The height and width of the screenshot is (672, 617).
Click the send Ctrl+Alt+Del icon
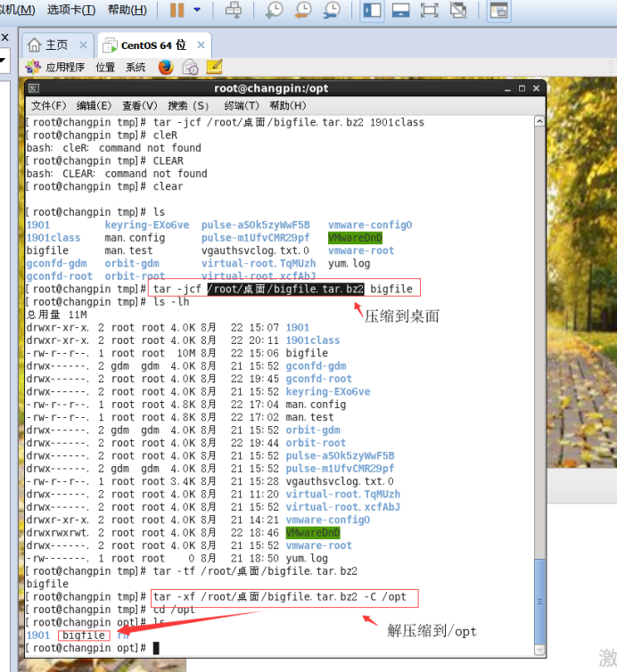pos(234,10)
